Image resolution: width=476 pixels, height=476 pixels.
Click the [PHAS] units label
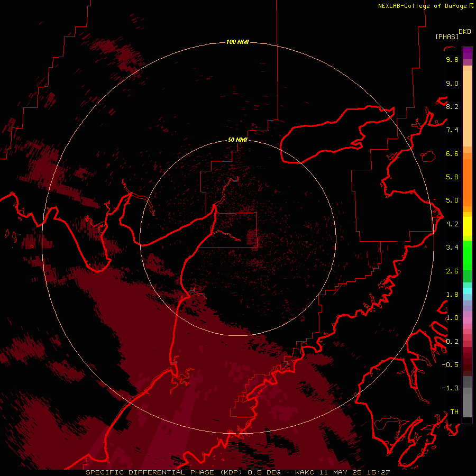tap(447, 36)
